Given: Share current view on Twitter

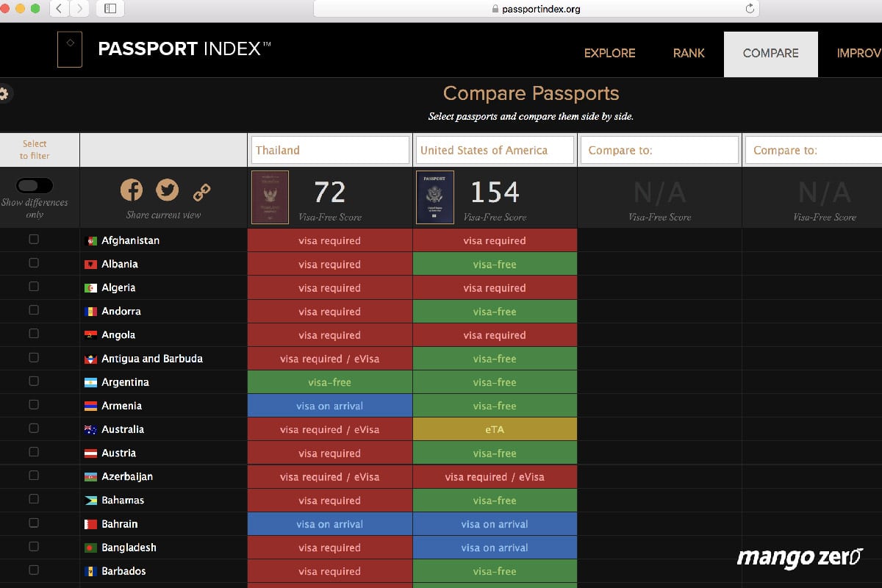Looking at the screenshot, I should tap(168, 190).
